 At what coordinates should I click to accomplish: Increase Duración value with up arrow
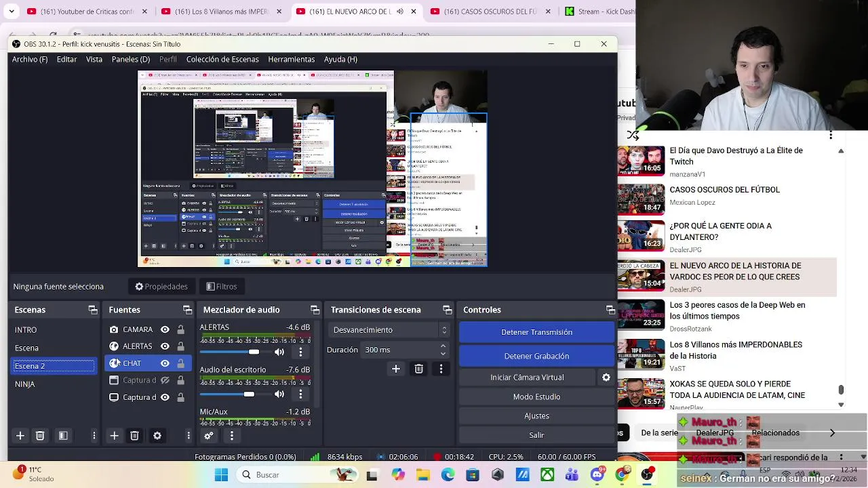point(443,346)
